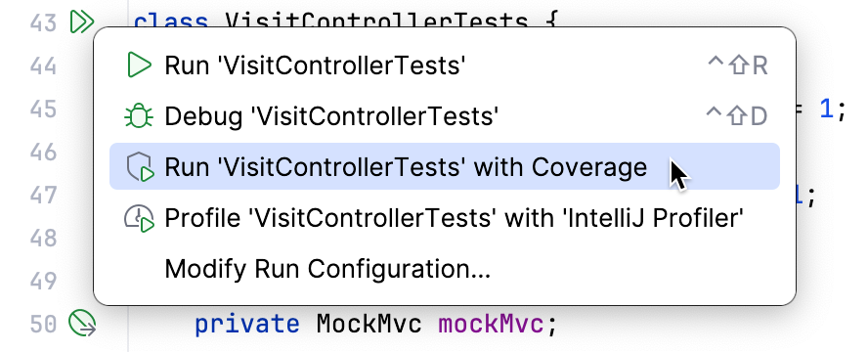Image resolution: width=868 pixels, height=352 pixels.
Task: Click line number 46 in gutter
Action: (x=43, y=152)
